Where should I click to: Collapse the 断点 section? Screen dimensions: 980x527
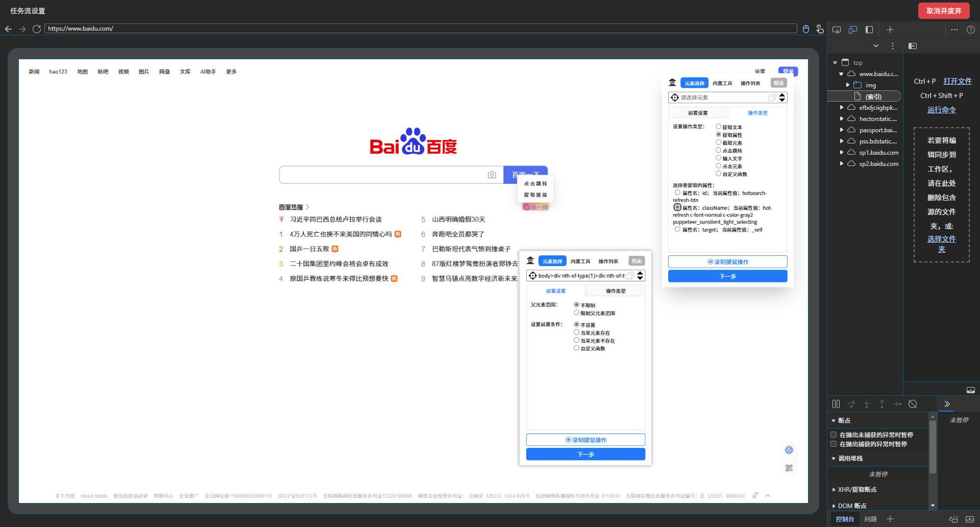(834, 421)
